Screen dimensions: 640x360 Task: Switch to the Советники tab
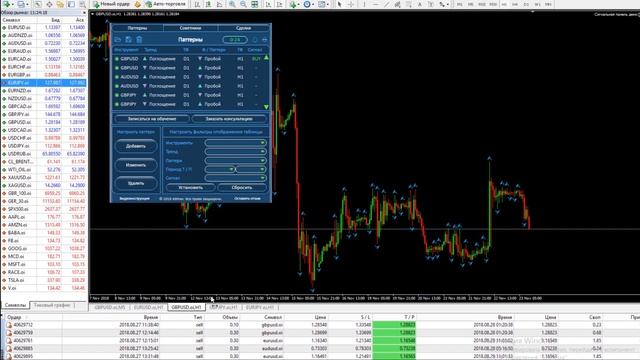[190, 28]
